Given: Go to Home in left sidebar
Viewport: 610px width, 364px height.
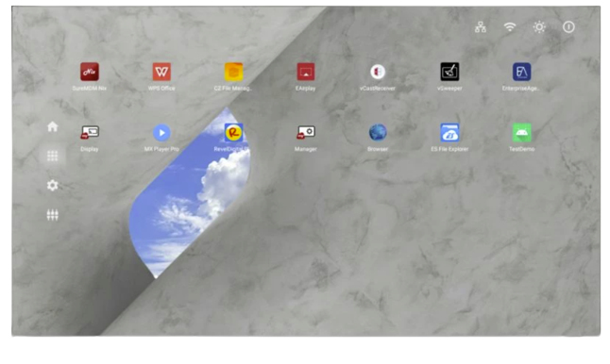Looking at the screenshot, I should [53, 126].
